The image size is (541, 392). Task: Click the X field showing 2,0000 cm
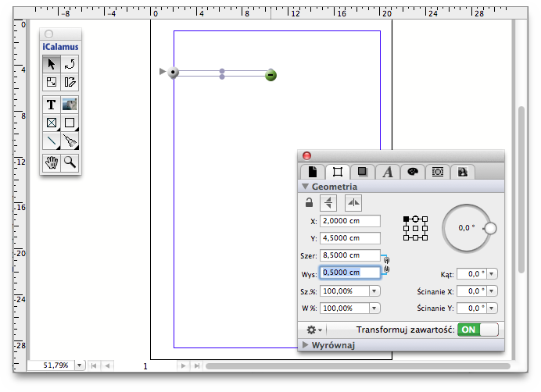pyautogui.click(x=350, y=221)
